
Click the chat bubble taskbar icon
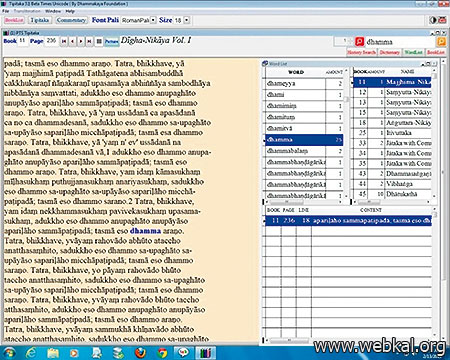coord(183,352)
